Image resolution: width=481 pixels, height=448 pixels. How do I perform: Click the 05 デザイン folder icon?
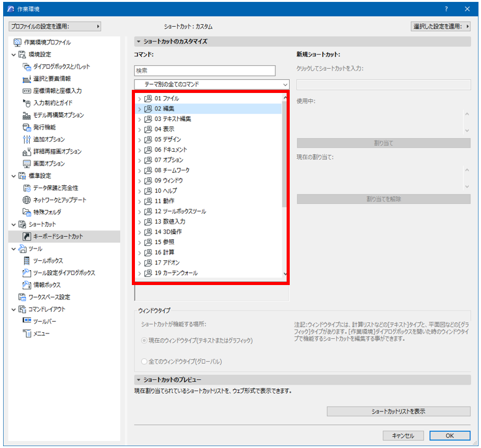pyautogui.click(x=148, y=139)
